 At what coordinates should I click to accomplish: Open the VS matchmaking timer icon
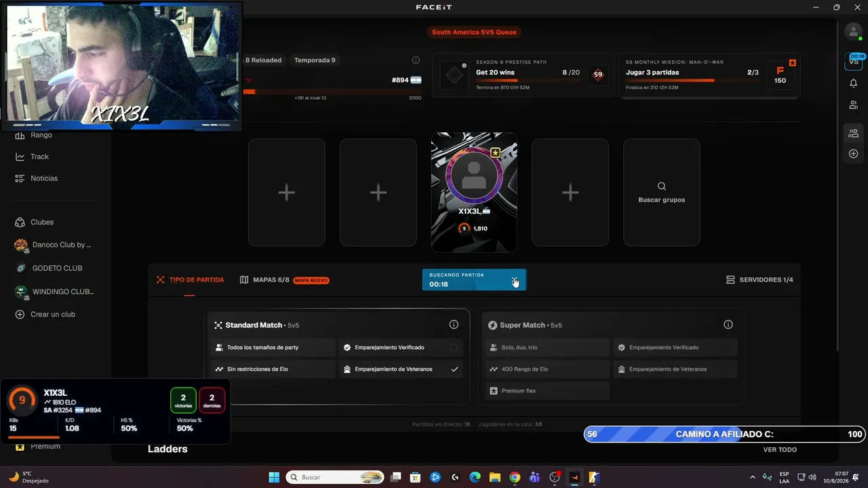coord(853,60)
